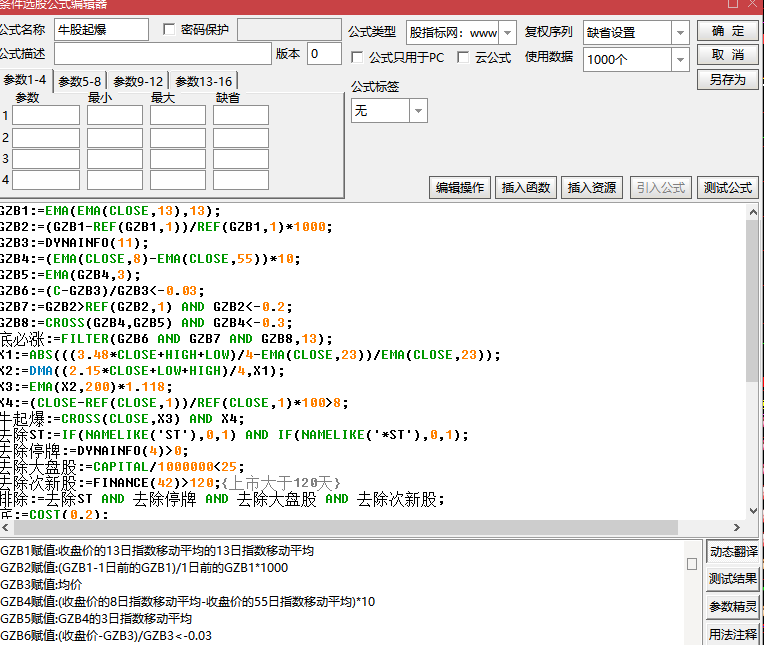
Task: Click parameter row 1 name field
Action: [x=46, y=115]
